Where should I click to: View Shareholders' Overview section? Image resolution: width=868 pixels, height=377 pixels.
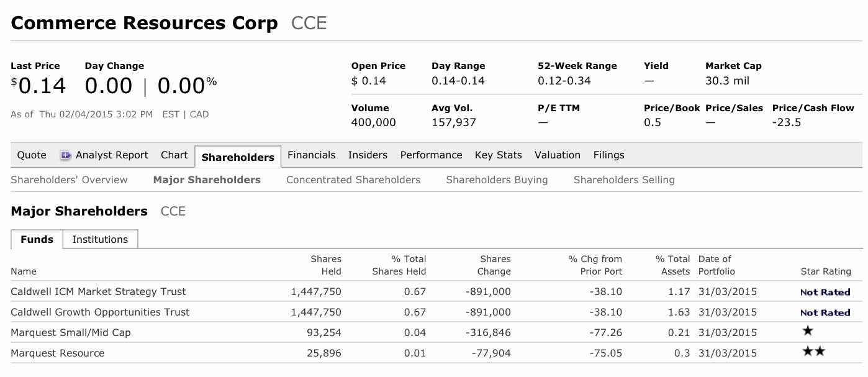69,180
